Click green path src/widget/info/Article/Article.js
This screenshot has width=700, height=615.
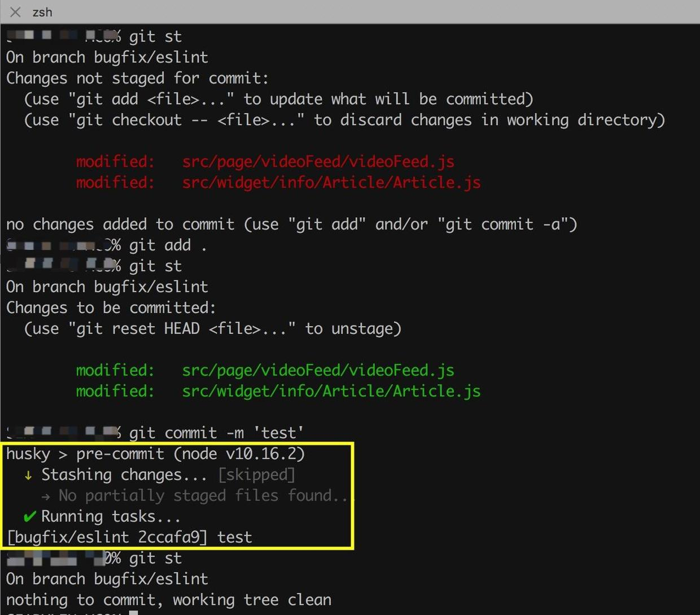[331, 392]
